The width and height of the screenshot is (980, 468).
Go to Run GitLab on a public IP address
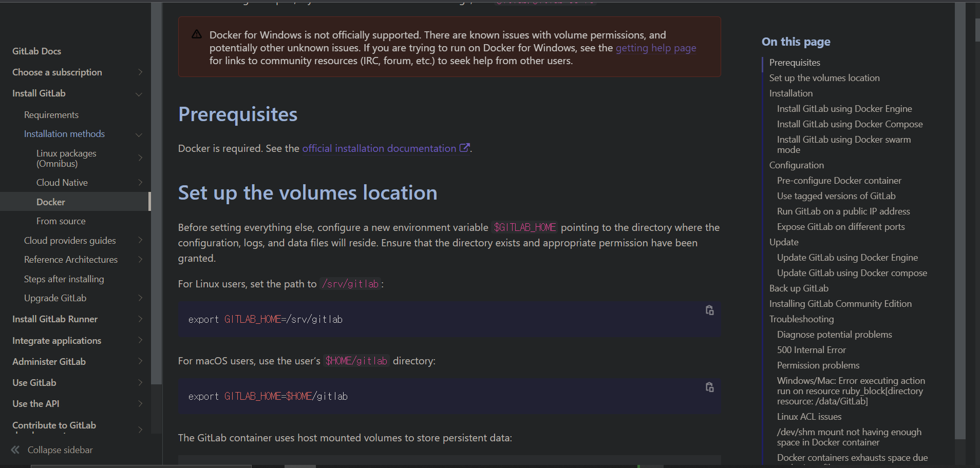click(843, 211)
